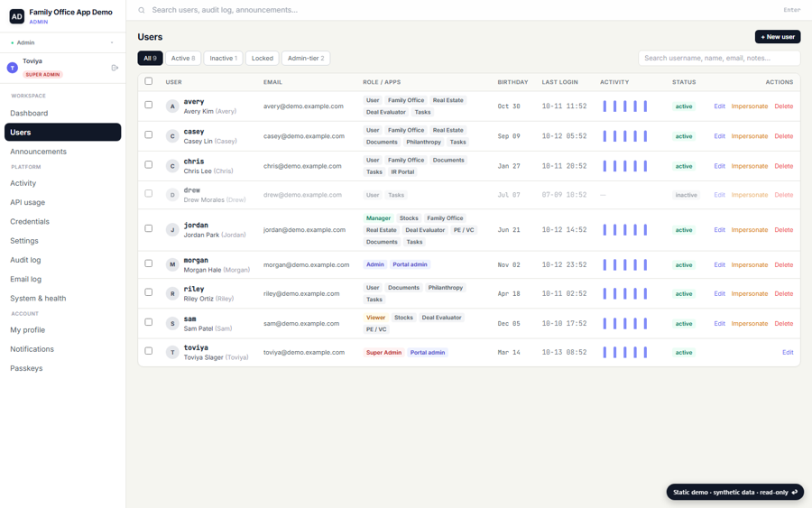This screenshot has height=508, width=812.
Task: Select the Active 8 filter tab
Action: [183, 58]
